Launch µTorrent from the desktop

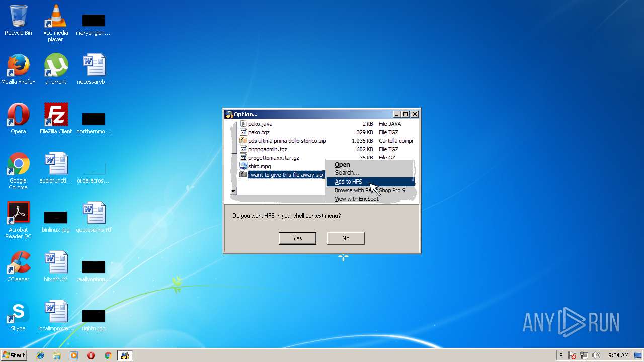click(x=55, y=69)
